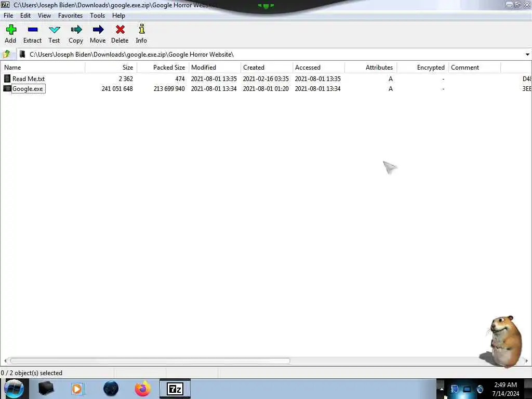Open the media player taskbar icon
Viewport: 532px width, 399px height.
pos(78,389)
